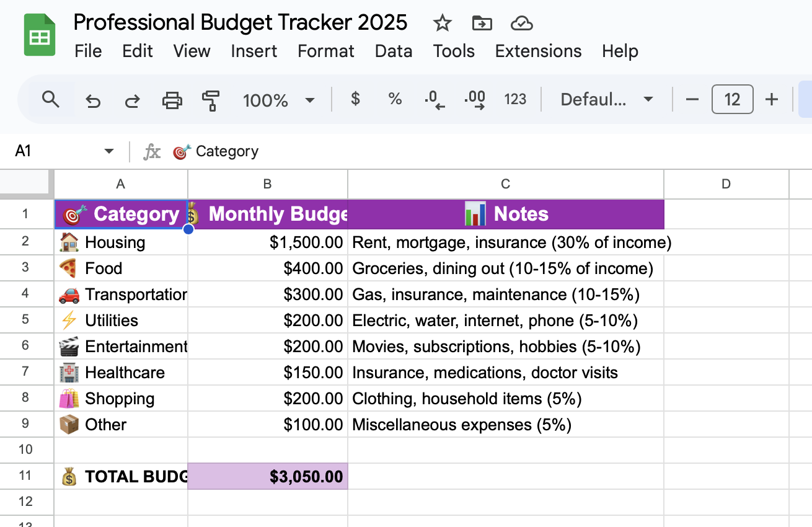
Task: Select column C header
Action: pos(506,184)
